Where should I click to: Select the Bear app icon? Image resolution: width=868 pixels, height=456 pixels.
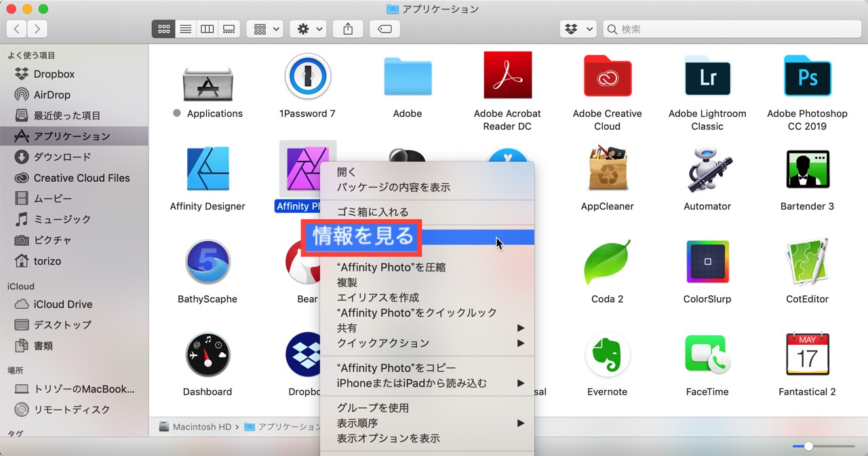pyautogui.click(x=302, y=262)
